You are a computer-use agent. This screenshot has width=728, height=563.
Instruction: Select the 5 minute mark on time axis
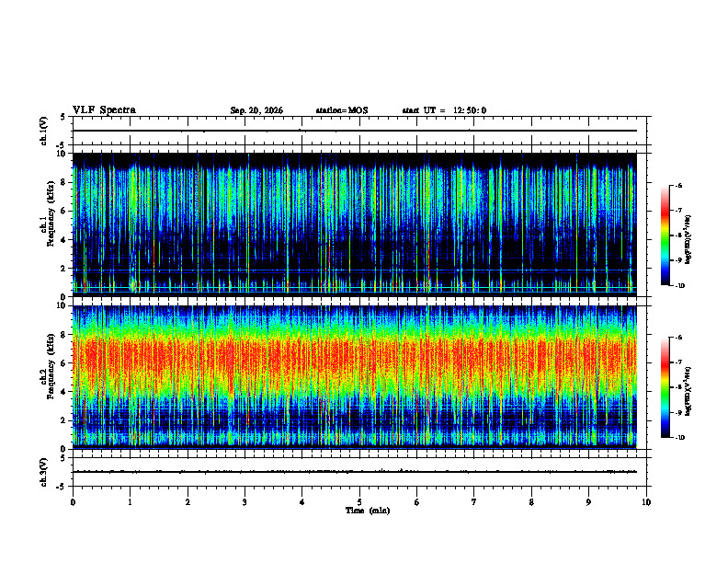pos(359,502)
